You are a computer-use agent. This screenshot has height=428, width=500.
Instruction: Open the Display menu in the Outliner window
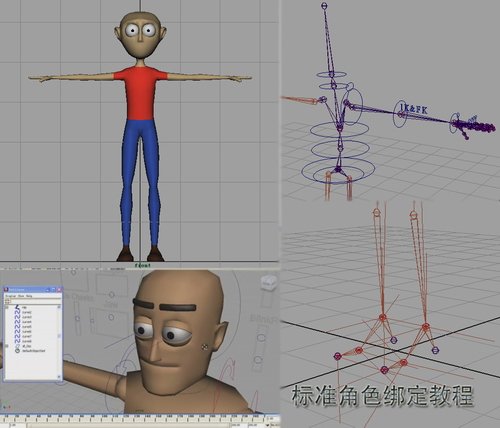point(11,296)
